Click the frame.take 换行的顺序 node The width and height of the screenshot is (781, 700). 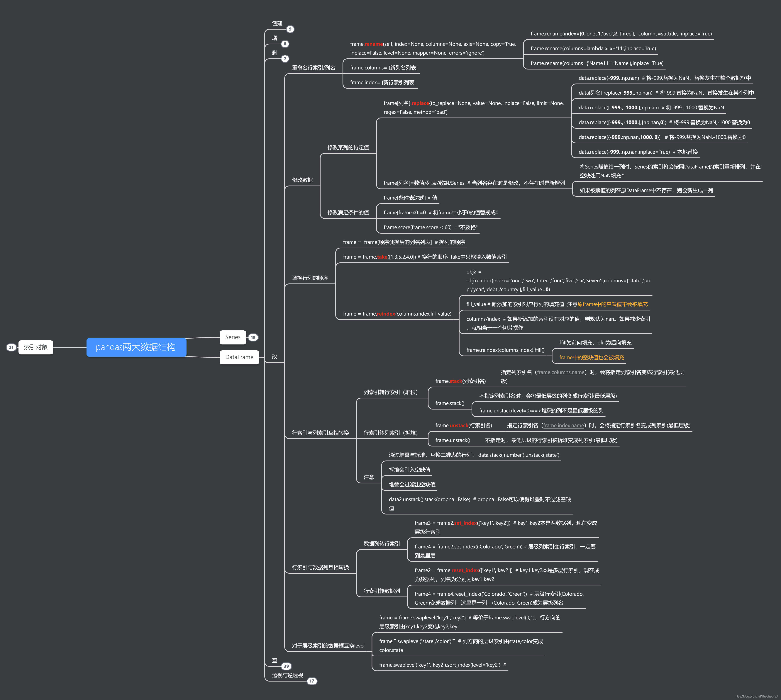(x=425, y=257)
